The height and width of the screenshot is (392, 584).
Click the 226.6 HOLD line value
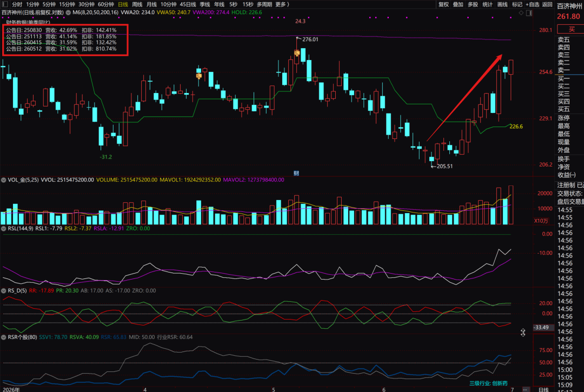516,127
